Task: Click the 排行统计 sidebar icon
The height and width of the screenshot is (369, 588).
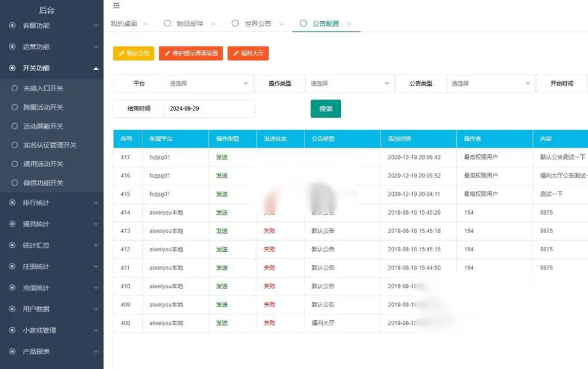Action: point(12,202)
